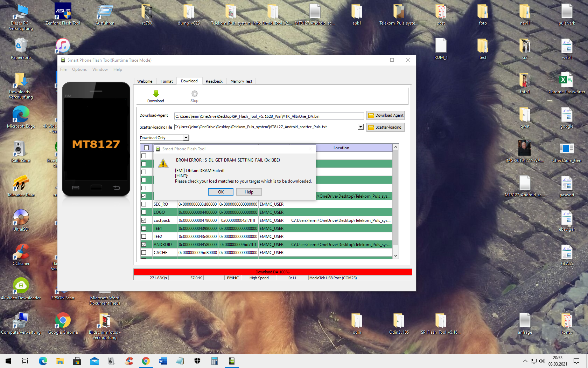The height and width of the screenshot is (368, 588).
Task: Click scrollbar up arrow in partition list
Action: pos(396,147)
